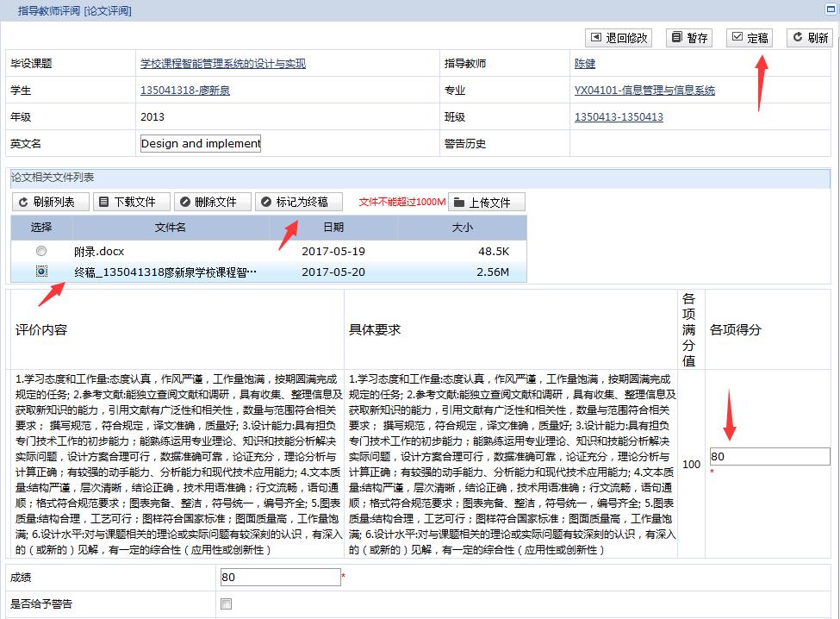Sort by 大小 column header

click(x=463, y=228)
